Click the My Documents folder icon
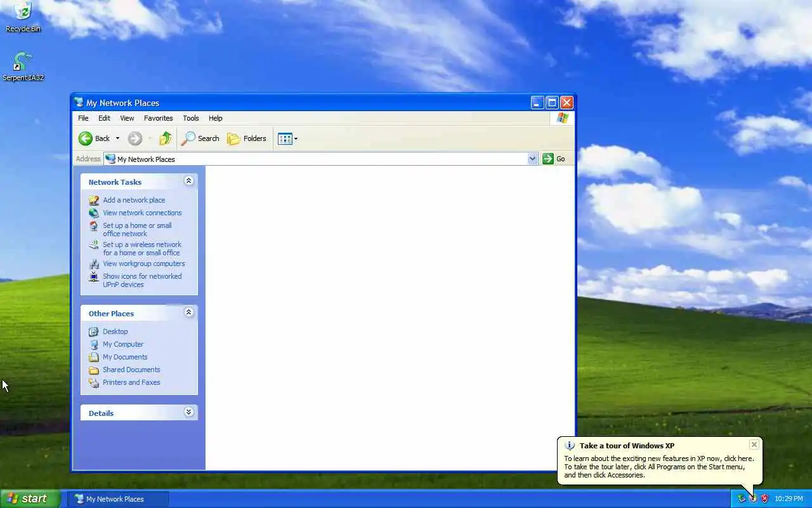The image size is (812, 508). coord(94,357)
